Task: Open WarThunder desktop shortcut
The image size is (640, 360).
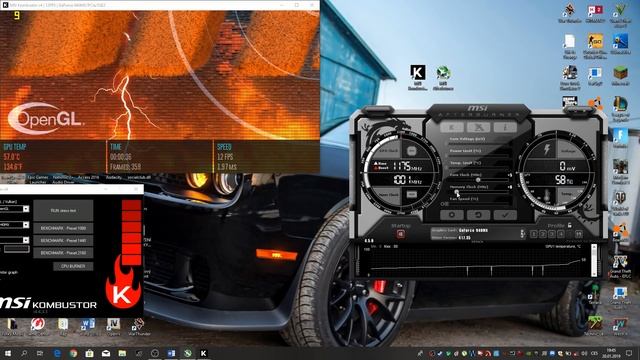Action: [139, 327]
